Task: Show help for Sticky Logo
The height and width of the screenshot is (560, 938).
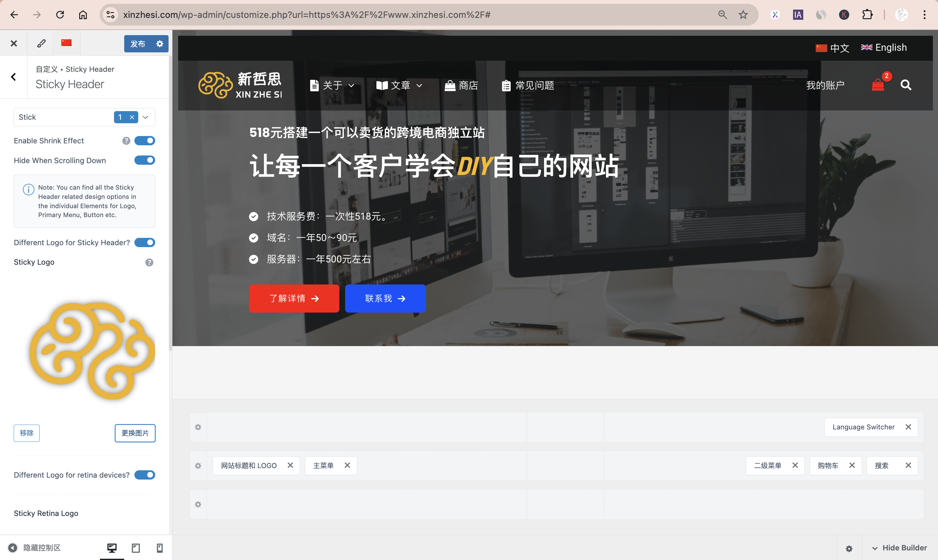Action: pyautogui.click(x=149, y=262)
